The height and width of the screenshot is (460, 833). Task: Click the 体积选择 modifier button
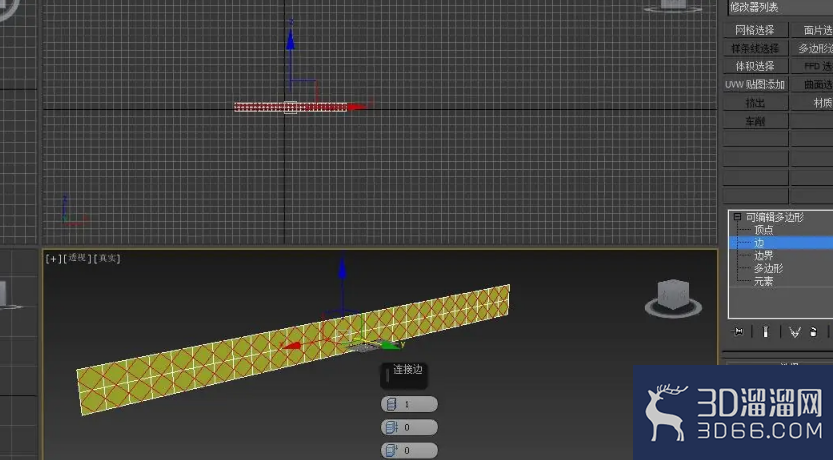point(755,66)
